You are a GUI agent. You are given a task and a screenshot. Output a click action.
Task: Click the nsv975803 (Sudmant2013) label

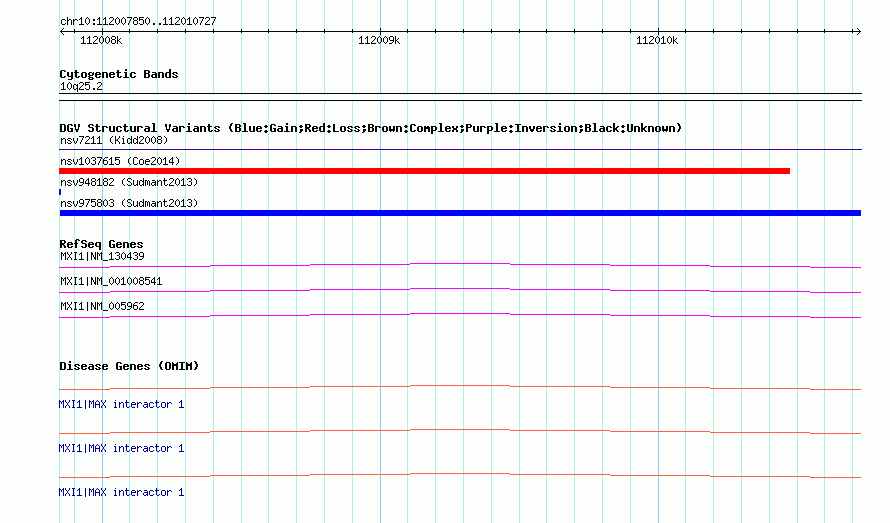click(x=129, y=203)
